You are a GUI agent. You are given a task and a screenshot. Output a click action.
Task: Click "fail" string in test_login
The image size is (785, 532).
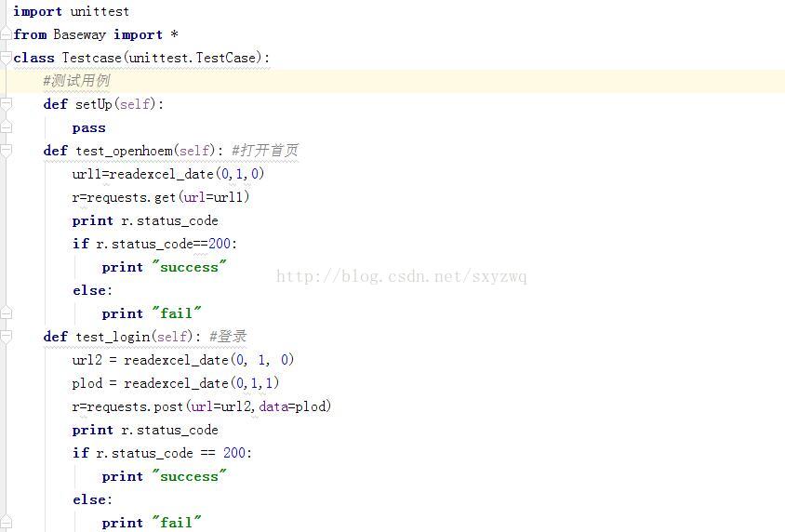coord(177,523)
